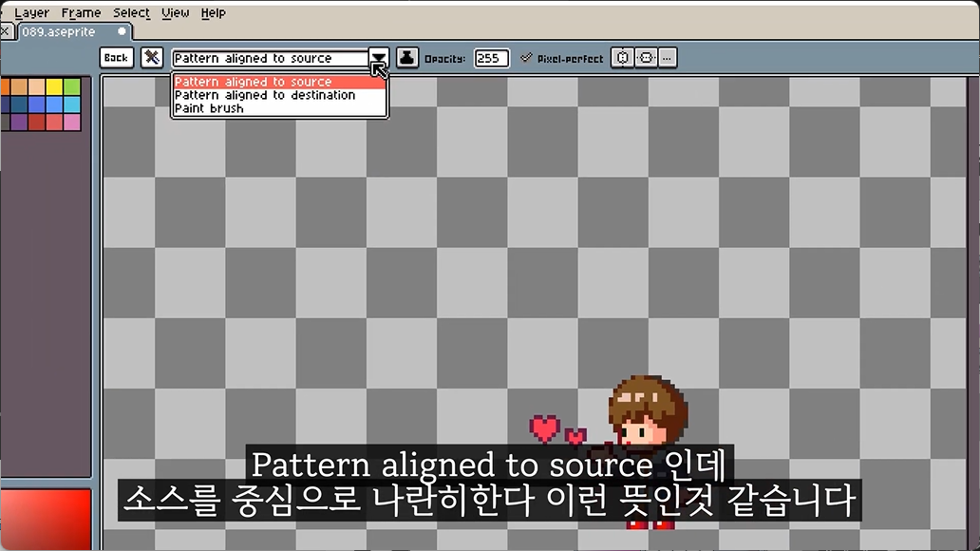The width and height of the screenshot is (980, 551).
Task: Open the ink type button before Opacity
Action: click(406, 58)
